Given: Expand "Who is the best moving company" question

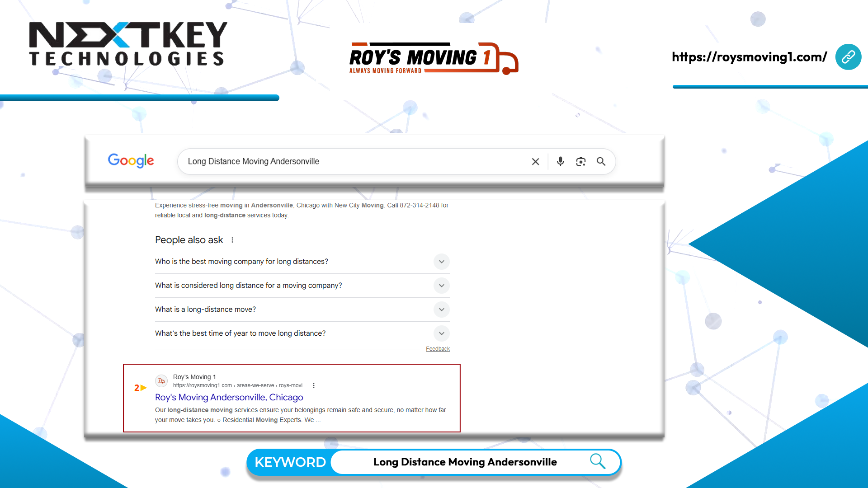Looking at the screenshot, I should 441,262.
